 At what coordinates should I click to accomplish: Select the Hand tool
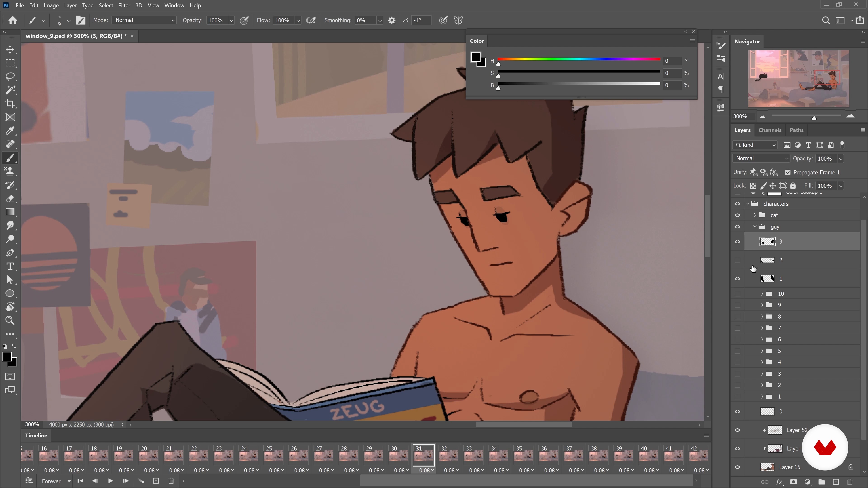click(x=10, y=307)
